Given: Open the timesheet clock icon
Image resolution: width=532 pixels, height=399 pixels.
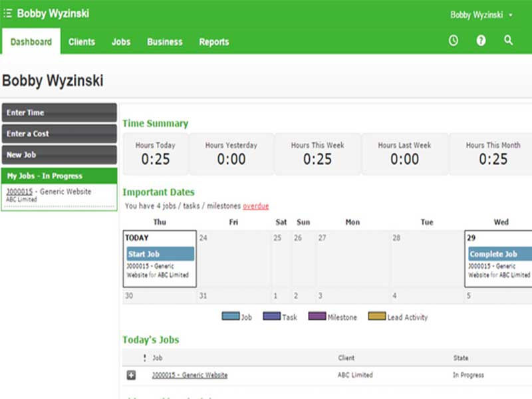Looking at the screenshot, I should pyautogui.click(x=454, y=41).
